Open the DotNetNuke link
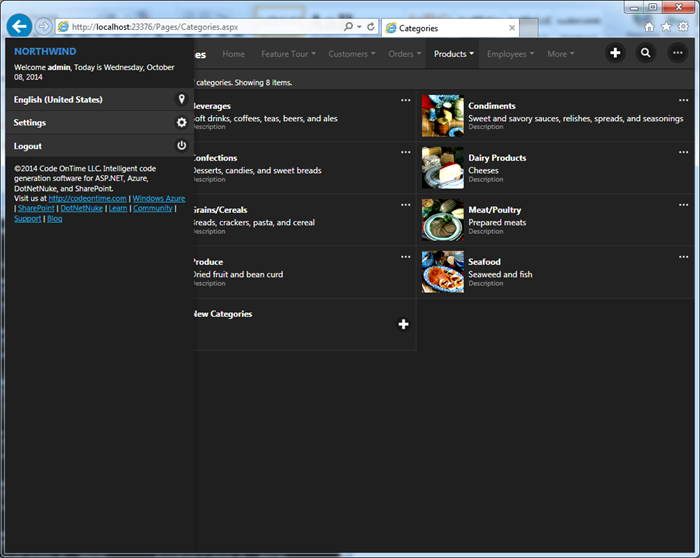 tap(82, 208)
